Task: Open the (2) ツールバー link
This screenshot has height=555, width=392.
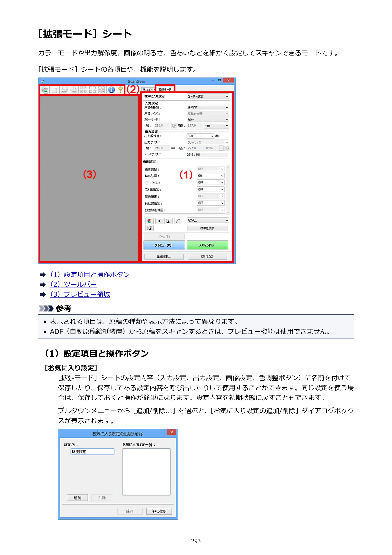Action: point(73,284)
